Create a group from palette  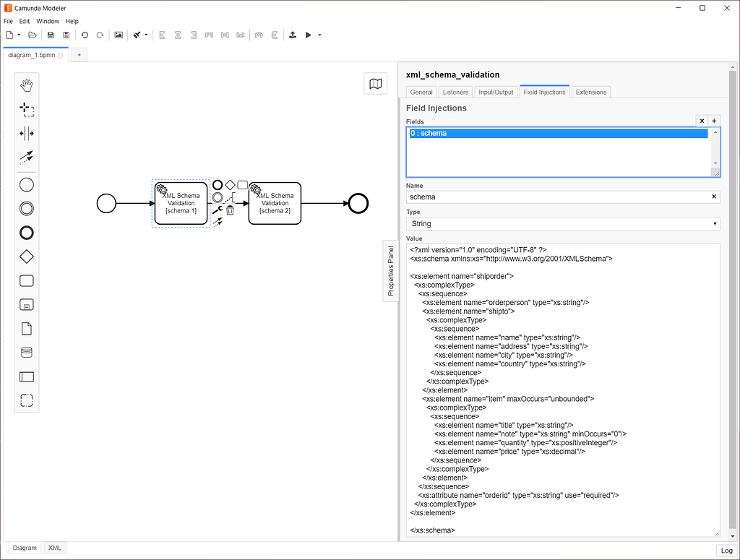coord(27,400)
